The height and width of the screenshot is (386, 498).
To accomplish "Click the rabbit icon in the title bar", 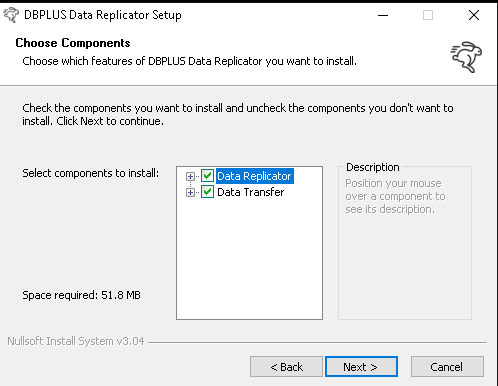I will click(x=11, y=15).
